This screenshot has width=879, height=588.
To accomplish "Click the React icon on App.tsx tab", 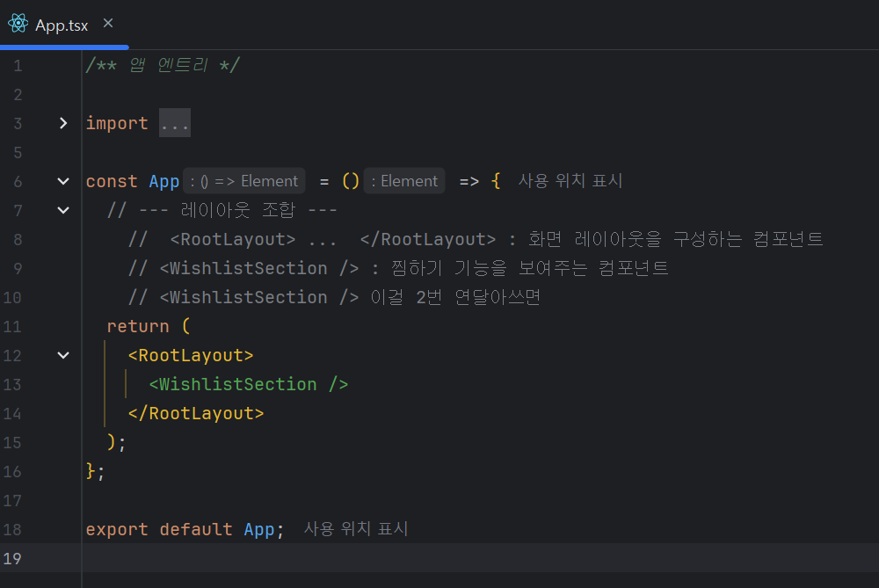I will (18, 24).
